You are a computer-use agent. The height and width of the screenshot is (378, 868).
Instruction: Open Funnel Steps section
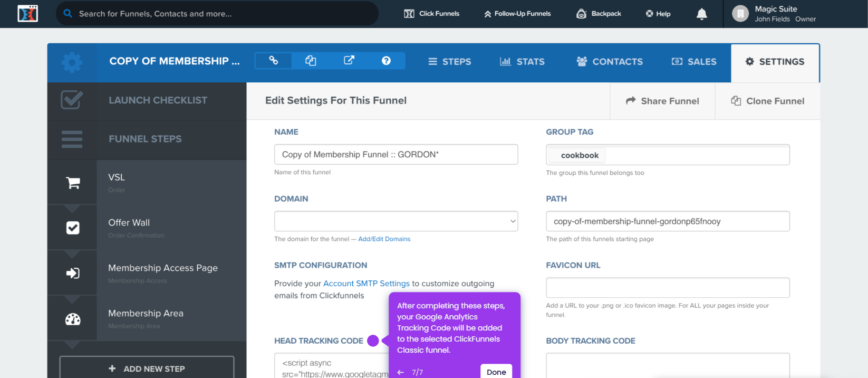pyautogui.click(x=145, y=139)
